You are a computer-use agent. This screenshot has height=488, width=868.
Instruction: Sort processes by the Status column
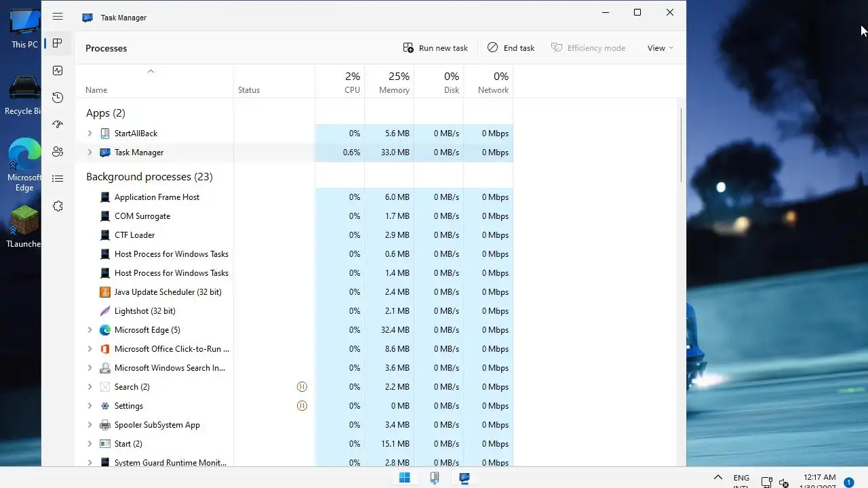coord(274,81)
